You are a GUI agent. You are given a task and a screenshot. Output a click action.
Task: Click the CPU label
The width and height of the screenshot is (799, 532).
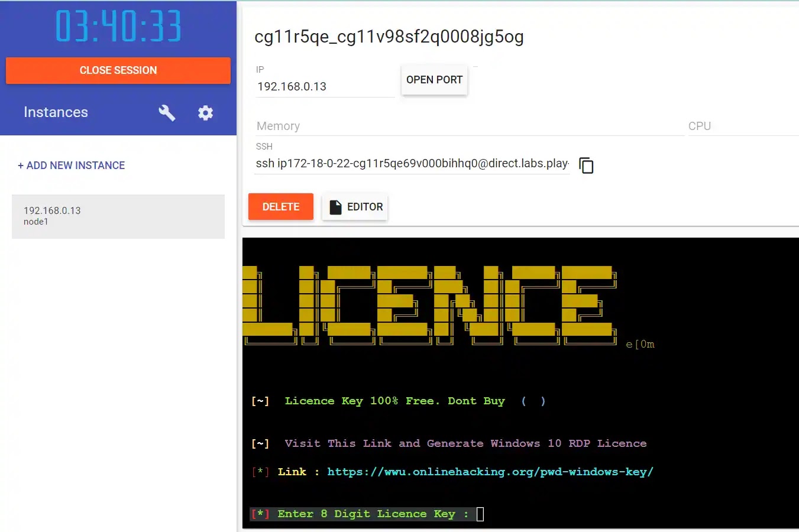click(699, 126)
